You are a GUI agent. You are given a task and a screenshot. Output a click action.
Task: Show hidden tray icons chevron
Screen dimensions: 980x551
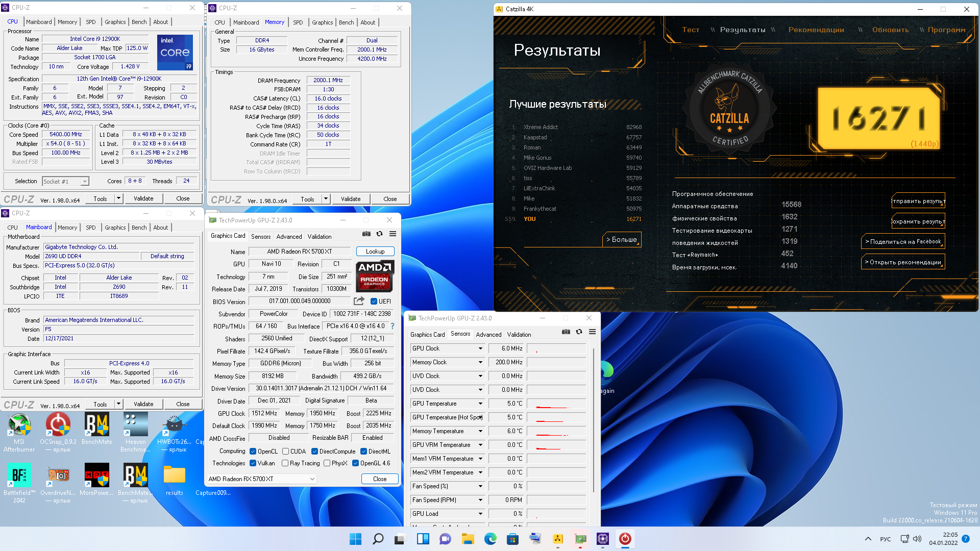pyautogui.click(x=868, y=539)
